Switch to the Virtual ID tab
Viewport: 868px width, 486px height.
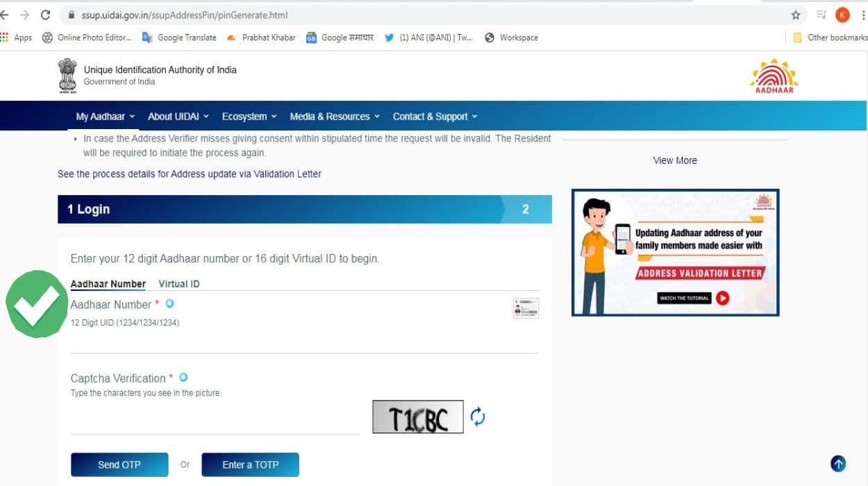pyautogui.click(x=179, y=284)
